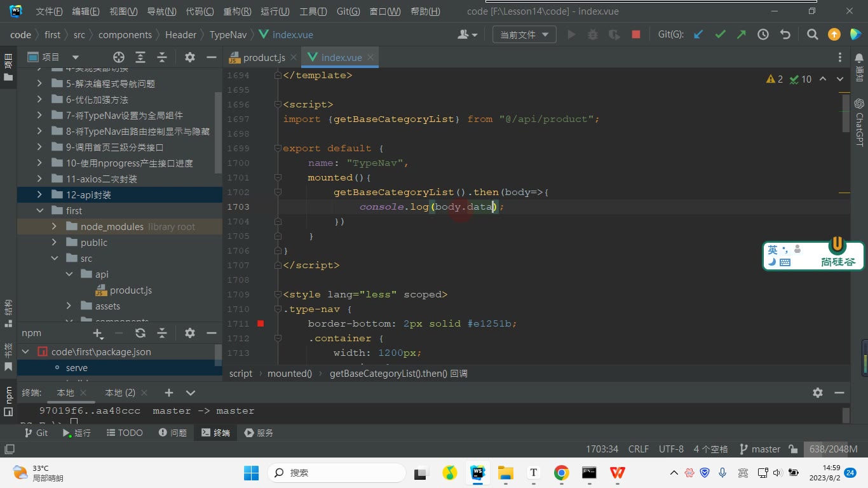Run the current file with the play icon
Screen dimensions: 868x488
571,35
